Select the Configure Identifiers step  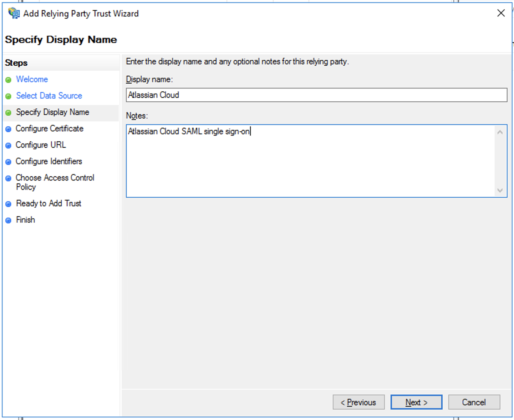click(x=49, y=161)
